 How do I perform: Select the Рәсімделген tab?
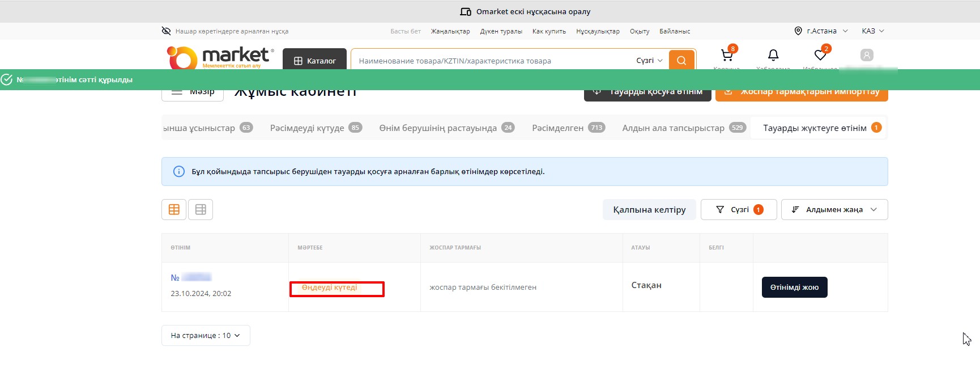568,128
